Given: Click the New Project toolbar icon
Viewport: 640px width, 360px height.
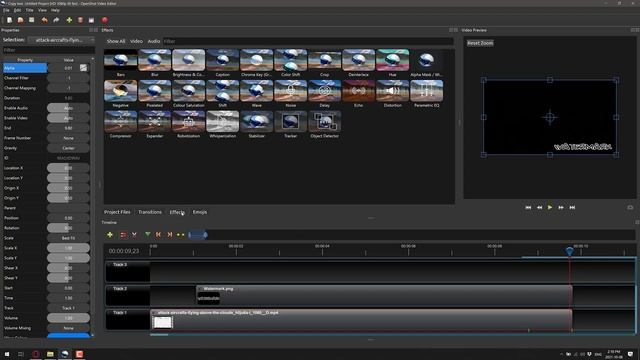Looking at the screenshot, I should [x=9, y=20].
